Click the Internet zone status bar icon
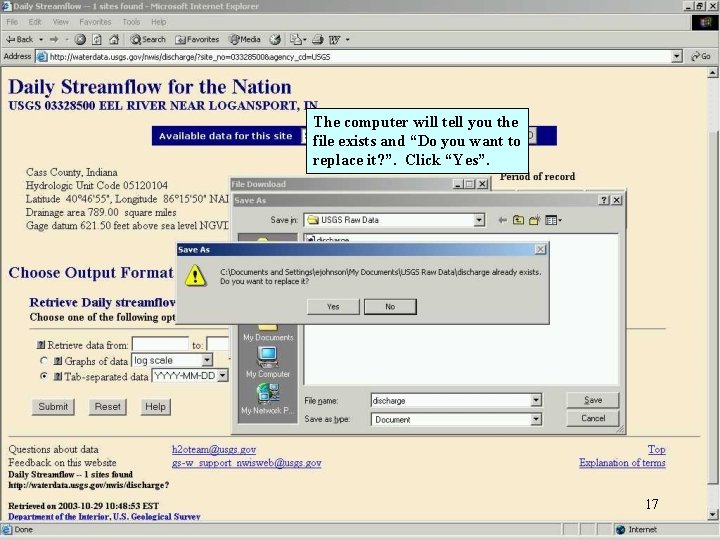Viewport: 720px width, 540px height. (x=621, y=530)
